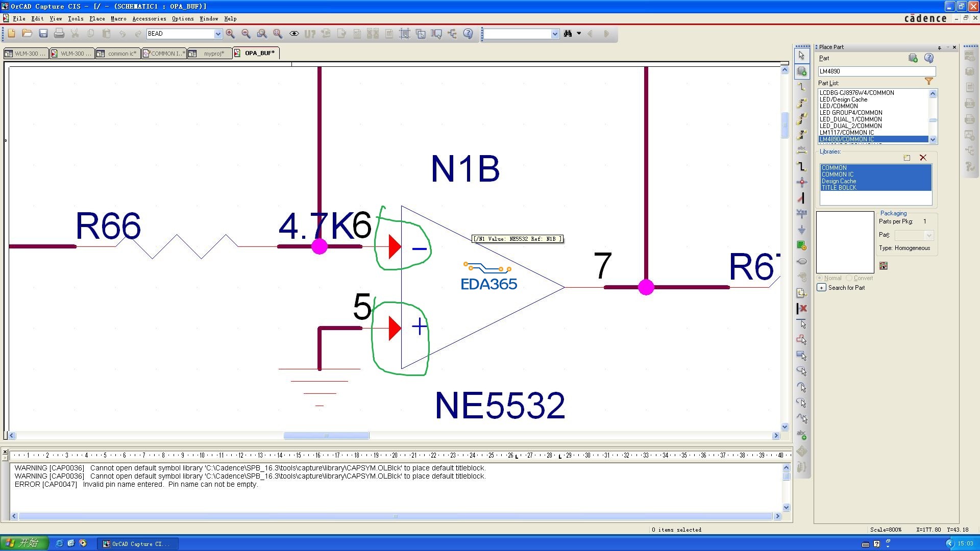The width and height of the screenshot is (980, 551).
Task: Select the Place Ground tool
Action: click(802, 230)
